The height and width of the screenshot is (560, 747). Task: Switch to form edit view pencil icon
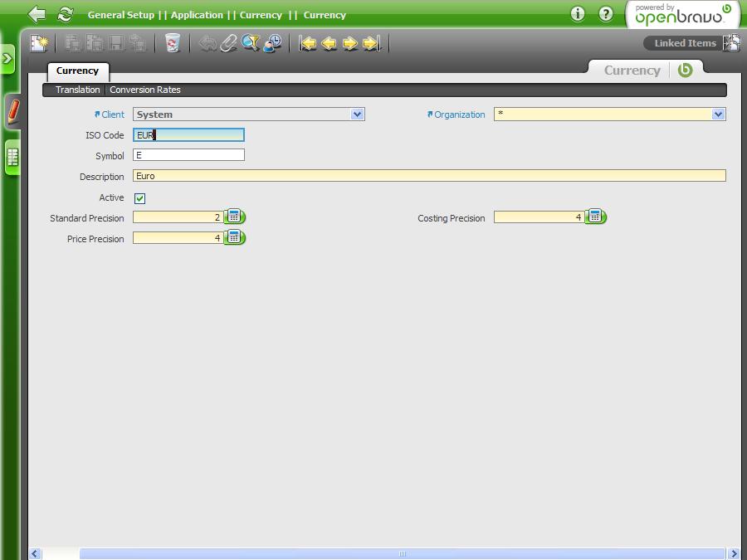pyautogui.click(x=13, y=111)
